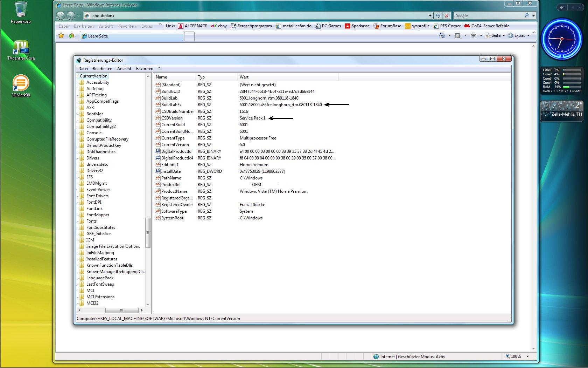This screenshot has width=588, height=368.
Task: Select the CurrentVersion key in the tree
Action: [x=93, y=76]
